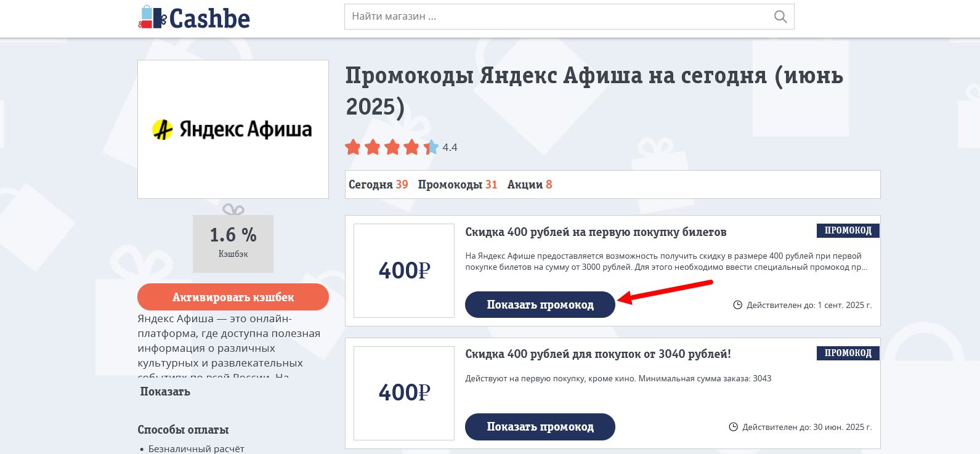Open the Яндекс Афиша store logo
Image resolution: width=980 pixels, height=454 pixels.
point(233,129)
